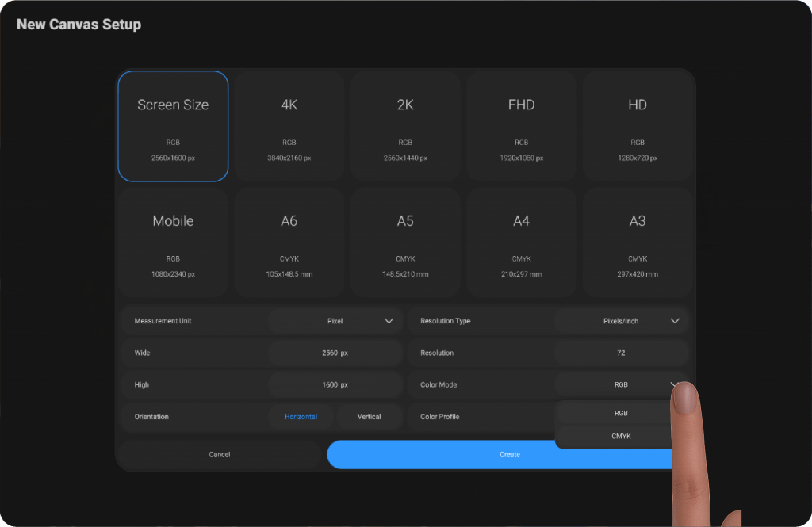Viewport: 812px width, 527px height.
Task: Pick the A3 paper preset
Action: [x=638, y=242]
